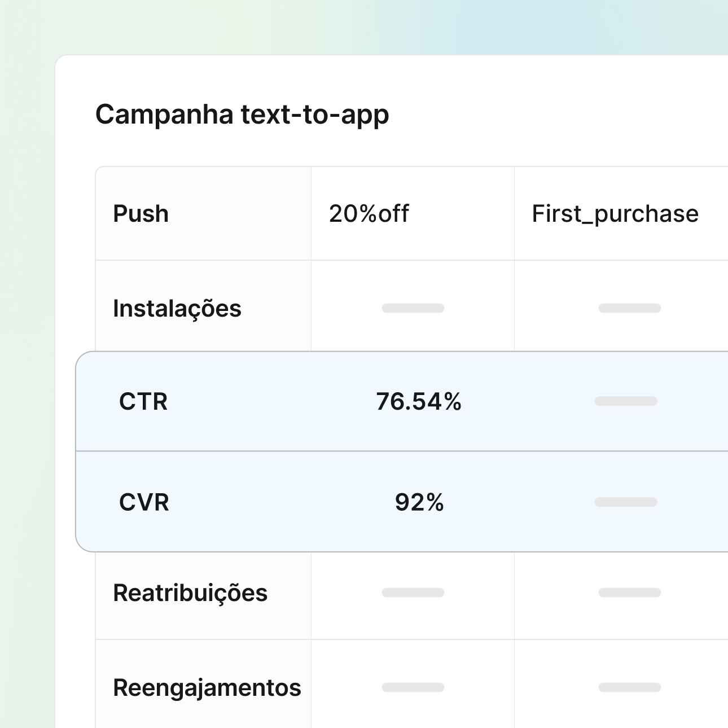The image size is (728, 728).
Task: Click the Reengajamentos row label
Action: [207, 688]
